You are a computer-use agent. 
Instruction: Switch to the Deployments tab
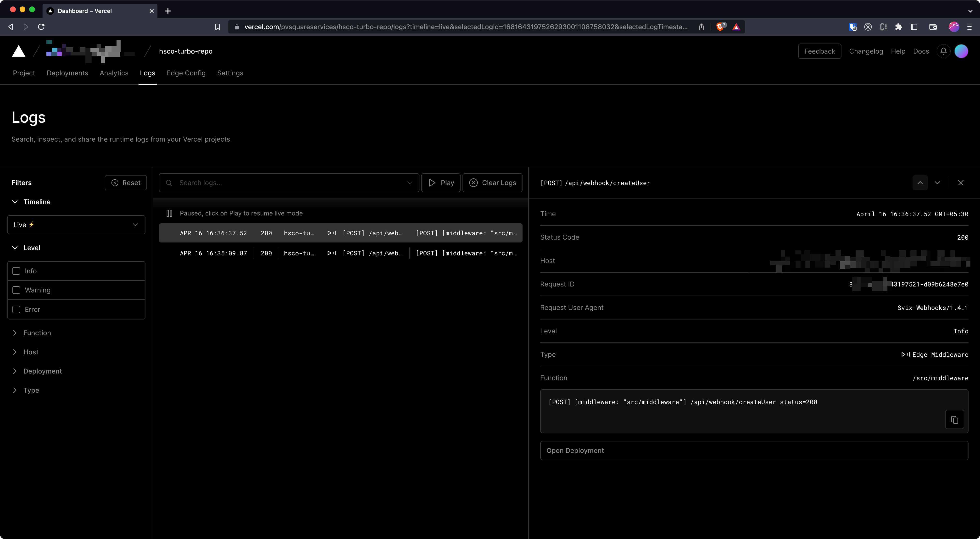[67, 73]
